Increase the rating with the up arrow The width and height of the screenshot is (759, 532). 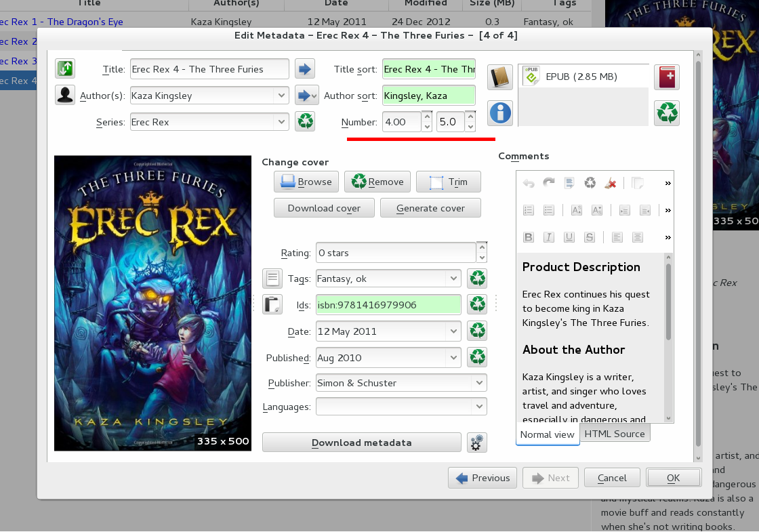tap(482, 247)
